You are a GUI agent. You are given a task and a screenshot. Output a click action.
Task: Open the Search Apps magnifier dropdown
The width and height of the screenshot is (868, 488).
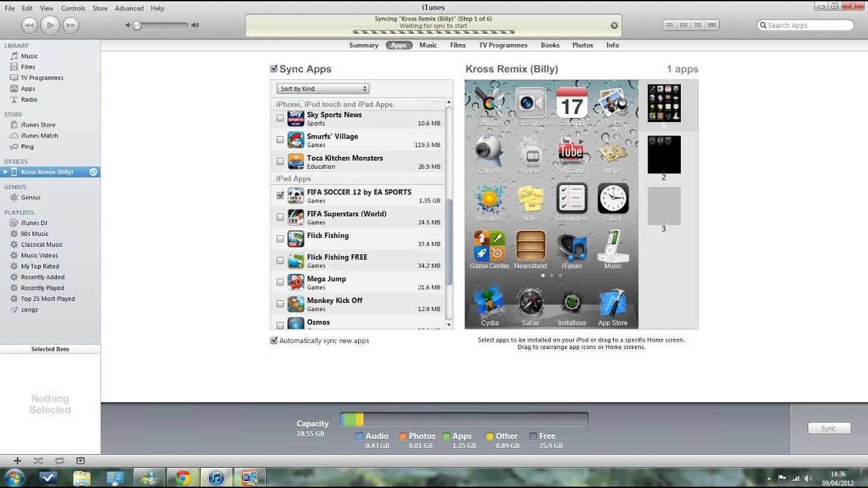pos(764,25)
